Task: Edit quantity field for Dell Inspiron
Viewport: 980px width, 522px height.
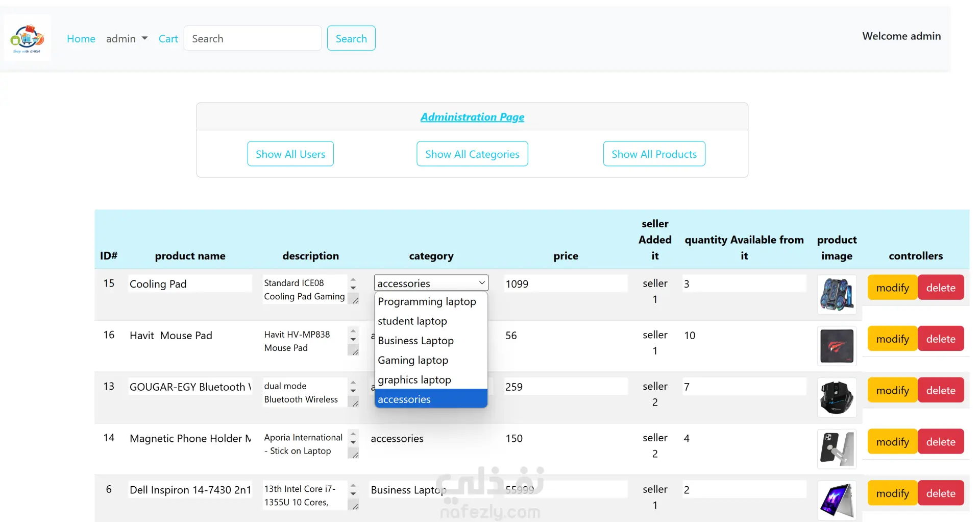Action: click(x=744, y=490)
